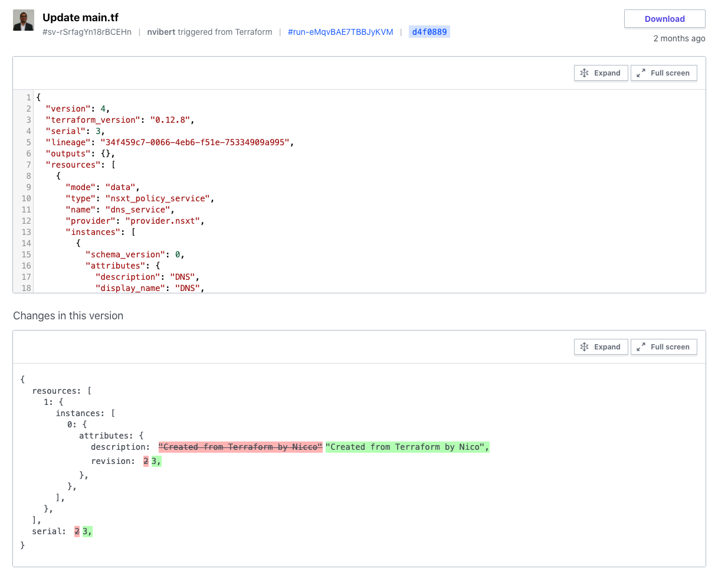This screenshot has width=728, height=582.
Task: Click the "2 months ago" timestamp
Action: point(679,38)
